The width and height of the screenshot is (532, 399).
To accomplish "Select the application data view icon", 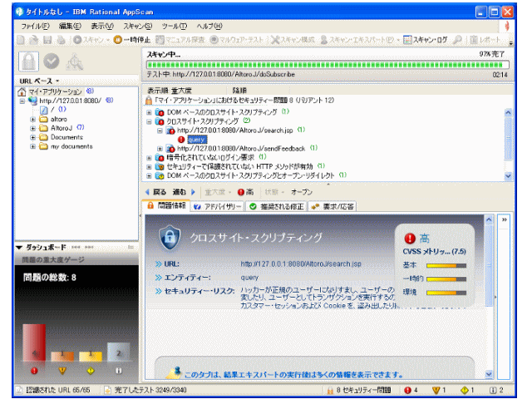I will (74, 61).
